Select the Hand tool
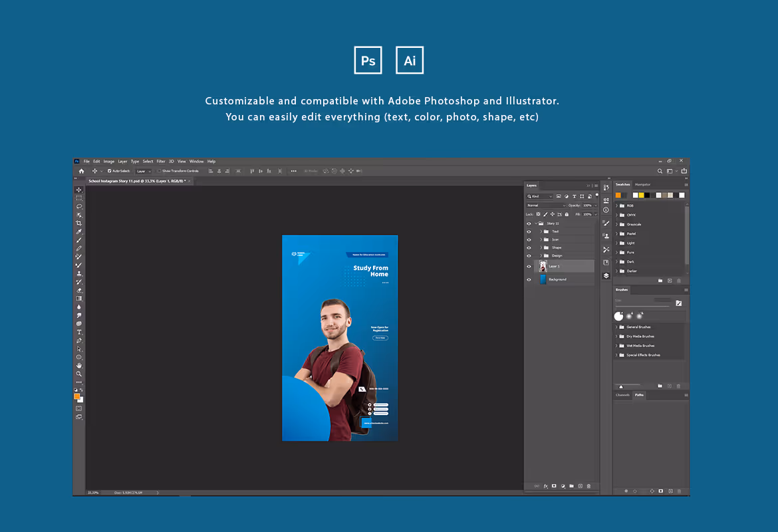This screenshot has width=778, height=532. 79,366
